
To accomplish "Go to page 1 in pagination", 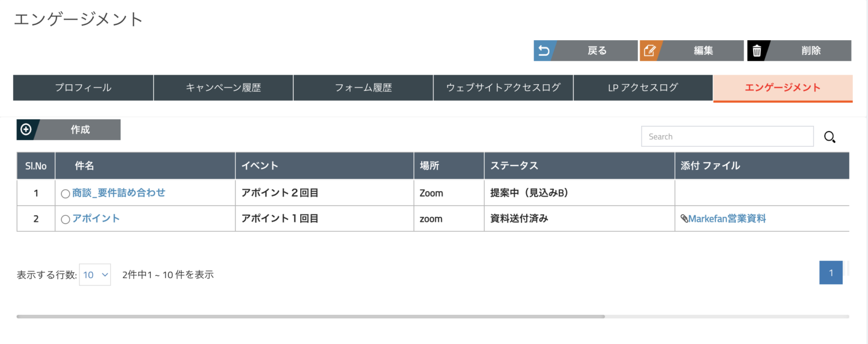I will click(831, 273).
